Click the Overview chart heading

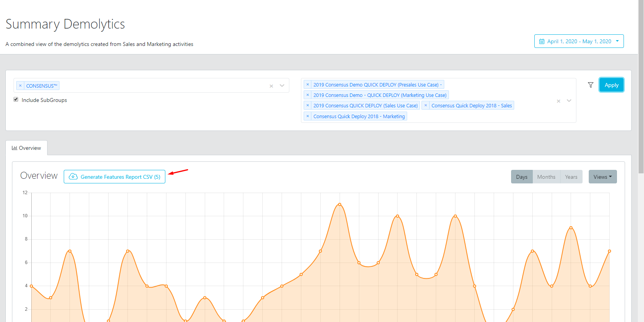(39, 176)
